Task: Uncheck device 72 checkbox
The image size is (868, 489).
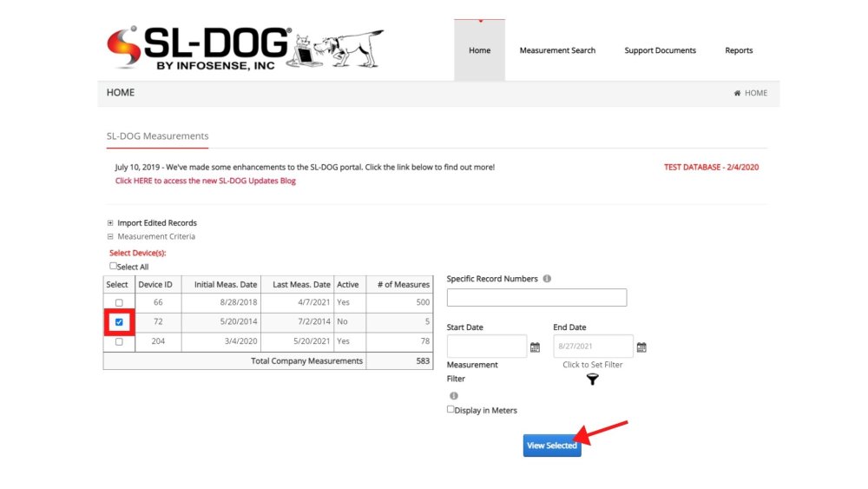Action: (119, 321)
